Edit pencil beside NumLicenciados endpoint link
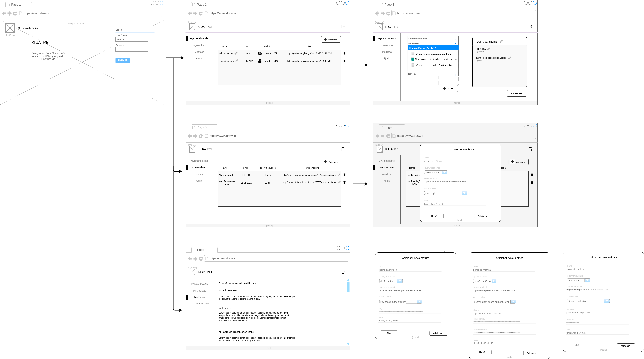Viewport: 644px width, 359px height. (x=339, y=175)
